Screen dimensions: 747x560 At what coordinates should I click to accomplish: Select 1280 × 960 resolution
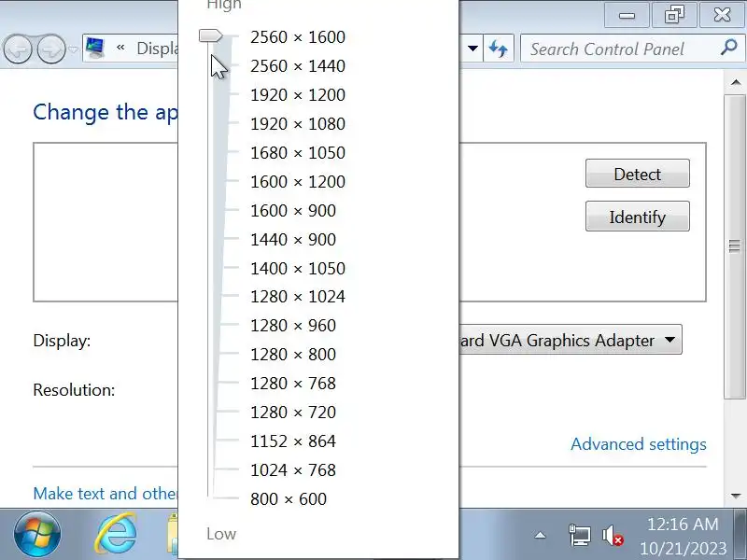click(x=293, y=326)
